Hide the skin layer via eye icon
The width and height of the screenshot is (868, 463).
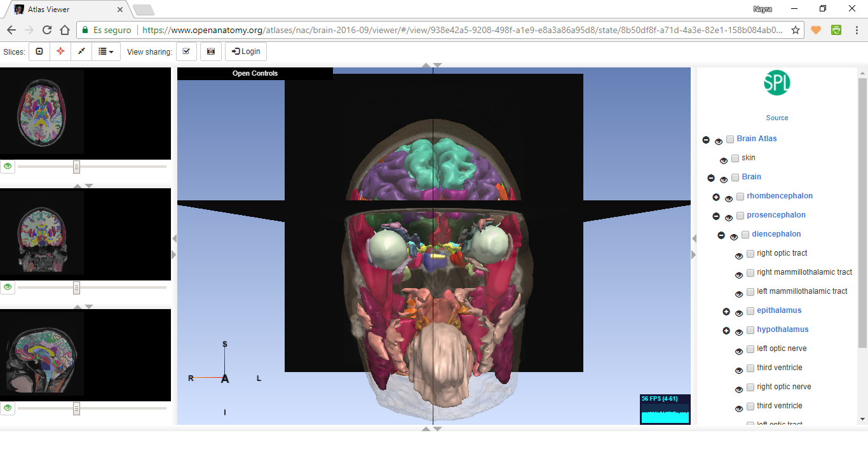pyautogui.click(x=724, y=160)
